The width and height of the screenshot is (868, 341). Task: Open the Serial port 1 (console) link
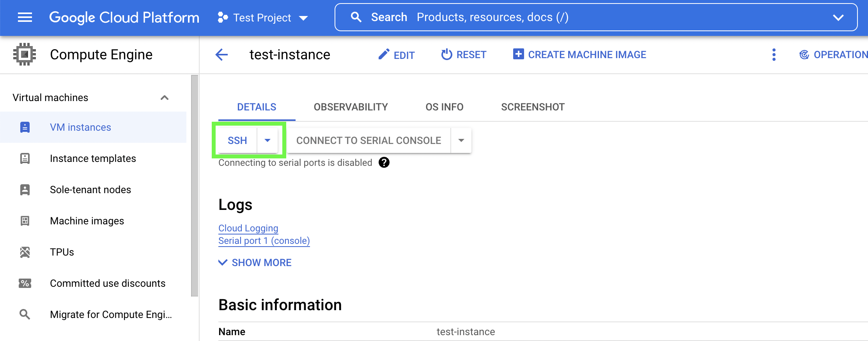point(264,241)
